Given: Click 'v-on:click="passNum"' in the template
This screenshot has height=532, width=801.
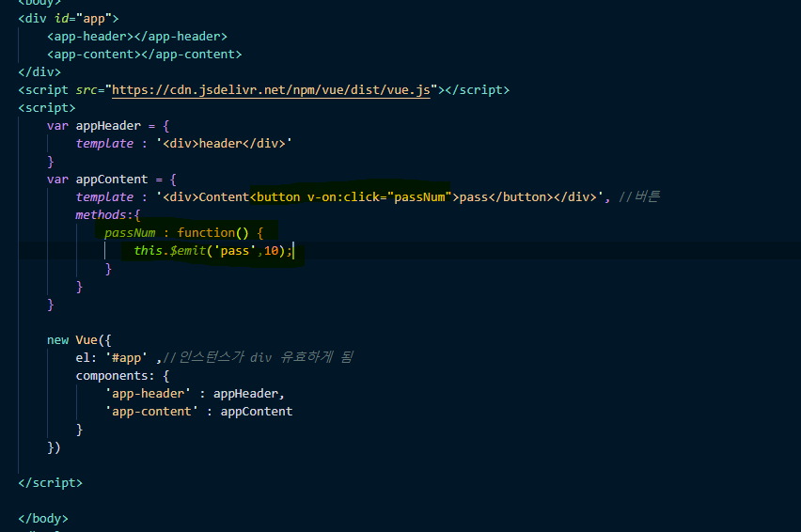Looking at the screenshot, I should click(379, 197).
